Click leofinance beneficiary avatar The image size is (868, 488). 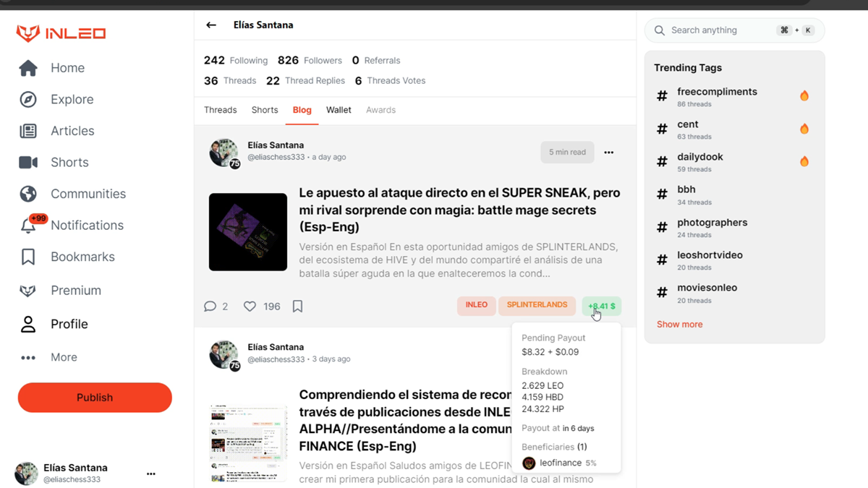(529, 463)
